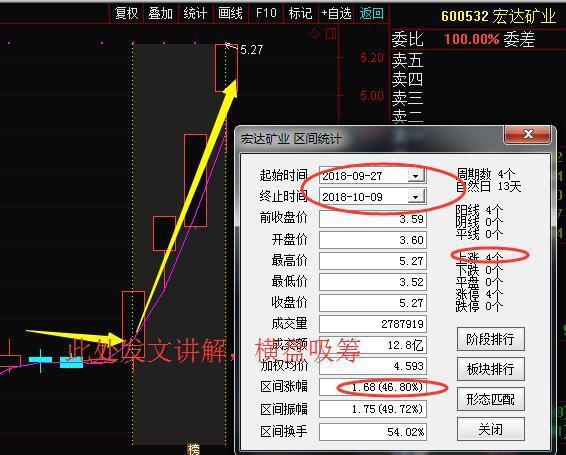566x455 pixels.
Task: Click the 复权 toolbar item
Action: pyautogui.click(x=126, y=14)
